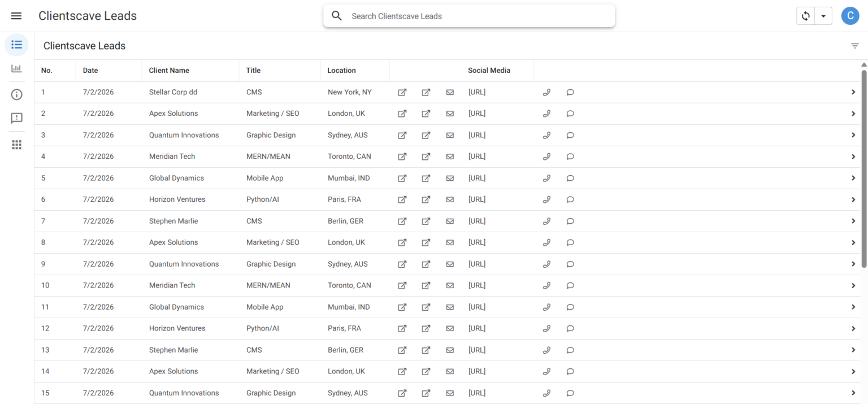Sort by the Date column header
The width and height of the screenshot is (868, 404).
90,71
